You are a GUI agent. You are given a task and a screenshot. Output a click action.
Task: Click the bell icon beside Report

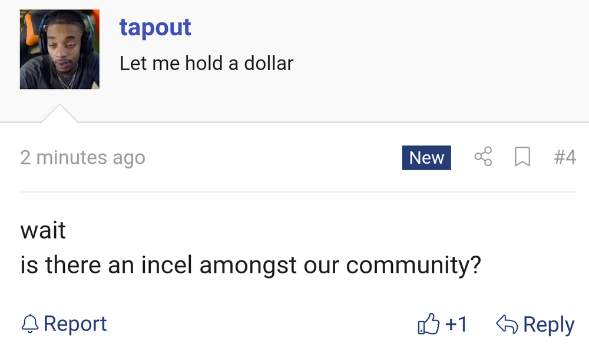29,324
